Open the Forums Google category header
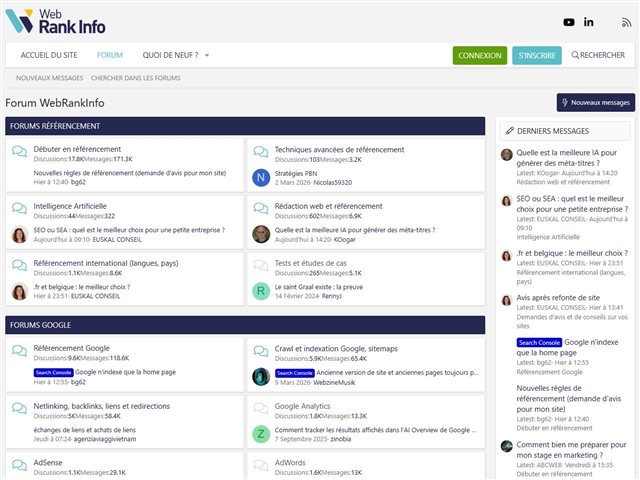This screenshot has height=480, width=640. 40,325
